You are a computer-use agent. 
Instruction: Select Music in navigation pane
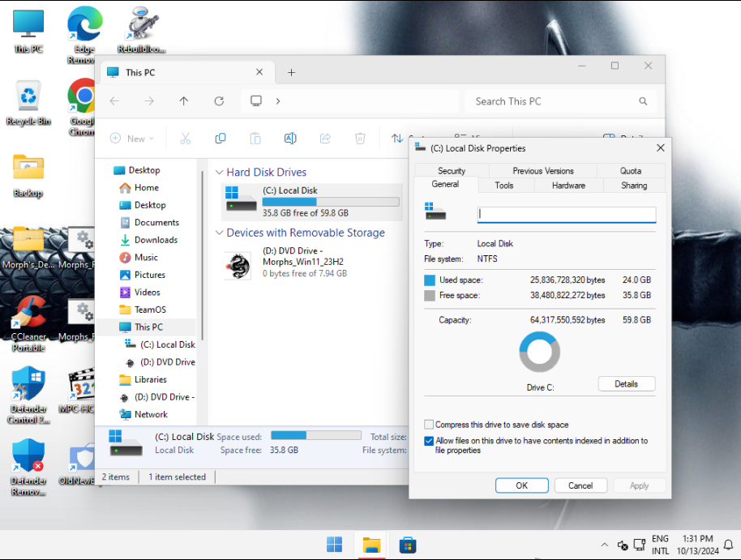click(146, 258)
